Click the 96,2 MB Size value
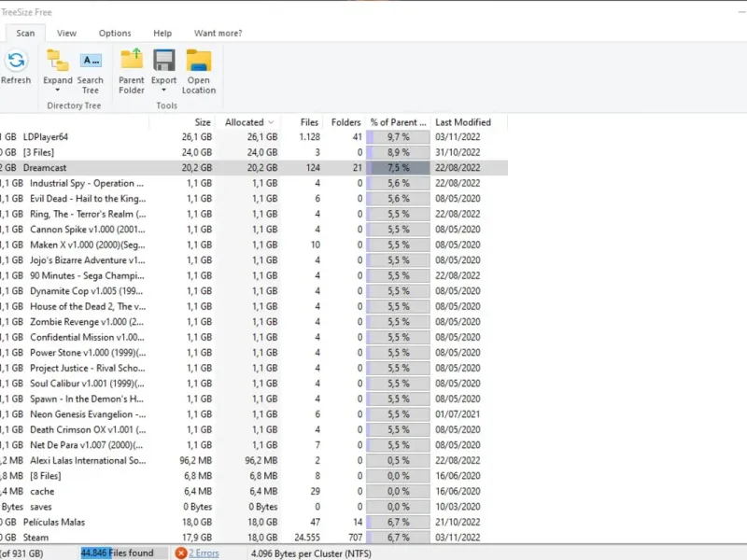This screenshot has width=747, height=560. [x=196, y=460]
